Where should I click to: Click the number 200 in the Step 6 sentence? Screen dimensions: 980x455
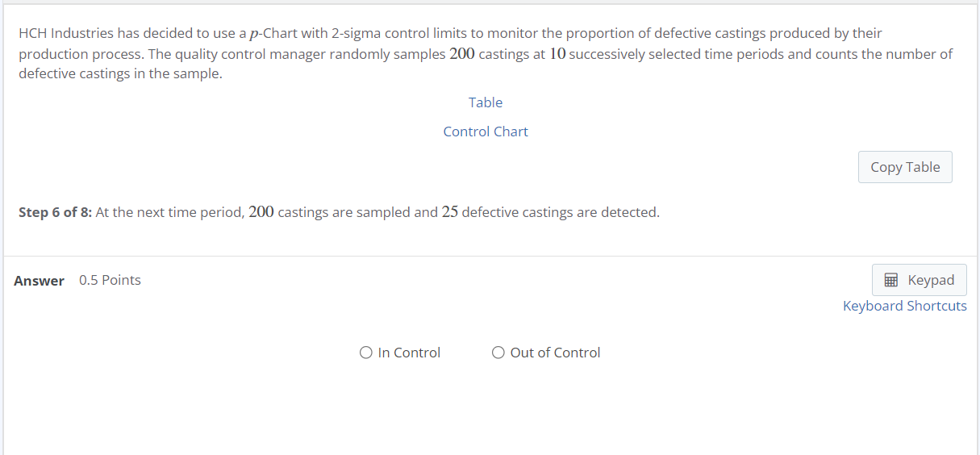[261, 212]
